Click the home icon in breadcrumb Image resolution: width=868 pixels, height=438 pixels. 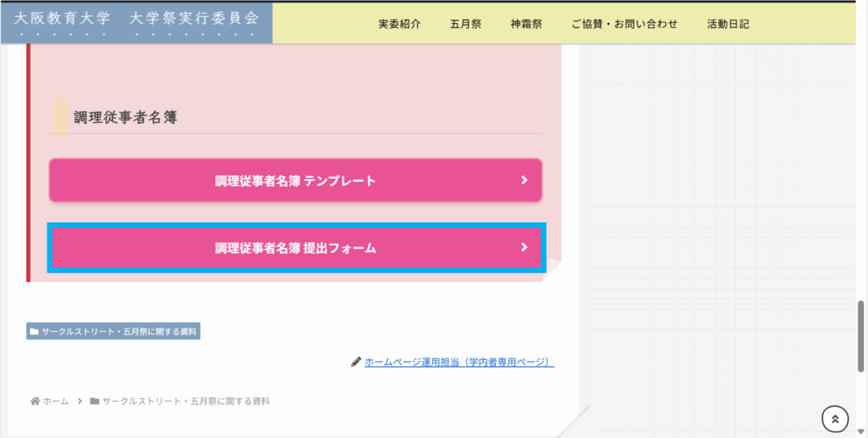pos(36,401)
